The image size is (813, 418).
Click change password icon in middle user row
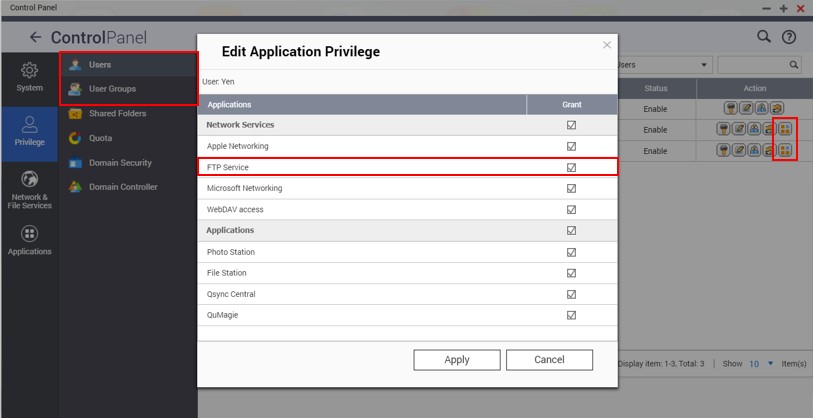[x=724, y=129]
